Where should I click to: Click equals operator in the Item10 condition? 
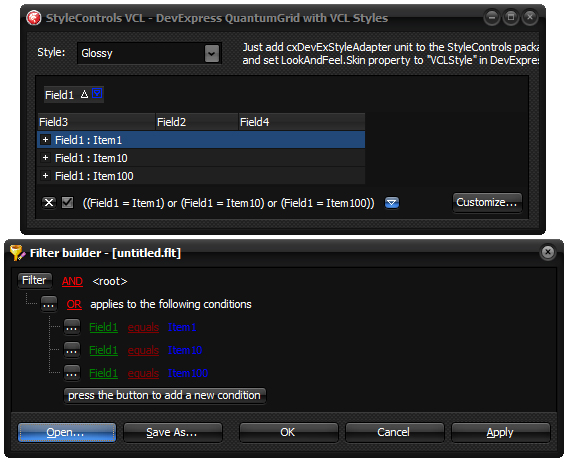click(x=143, y=350)
